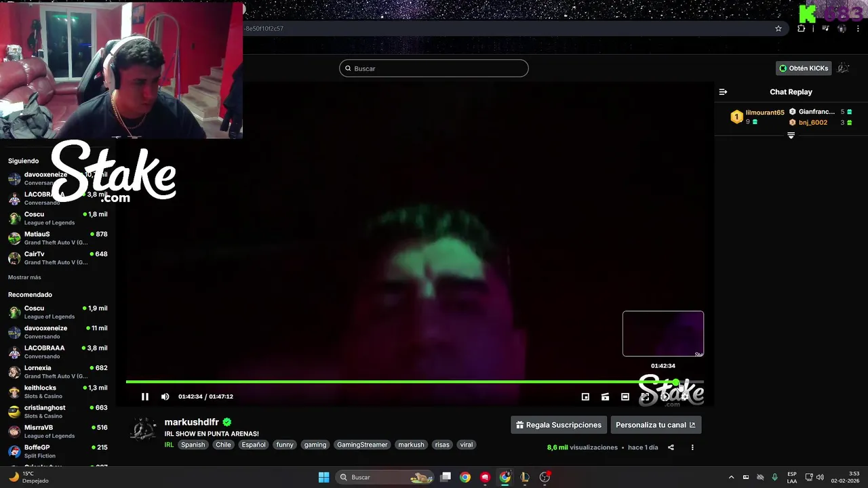Open the IRL category link
The image size is (868, 488).
[169, 445]
